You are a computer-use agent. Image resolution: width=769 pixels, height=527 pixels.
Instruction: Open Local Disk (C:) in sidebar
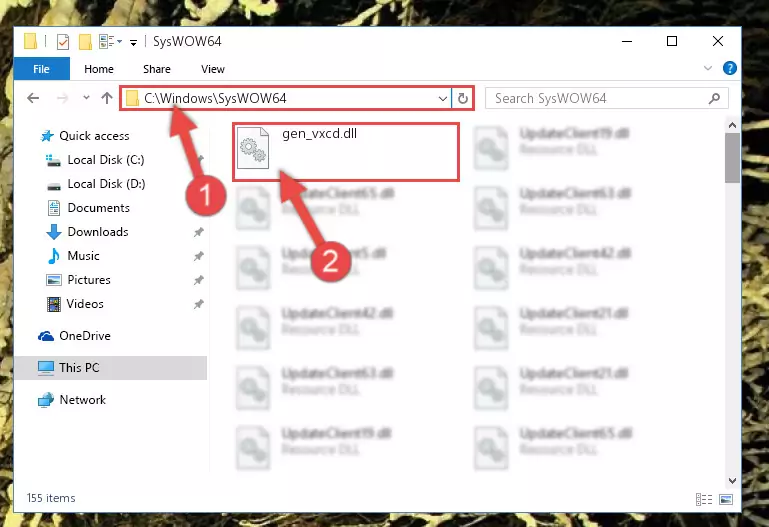click(x=105, y=160)
